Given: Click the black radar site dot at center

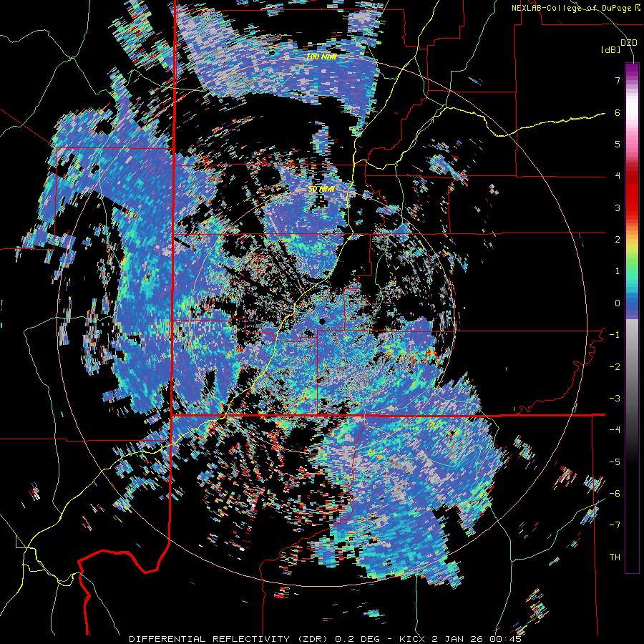Looking at the screenshot, I should coord(322,321).
